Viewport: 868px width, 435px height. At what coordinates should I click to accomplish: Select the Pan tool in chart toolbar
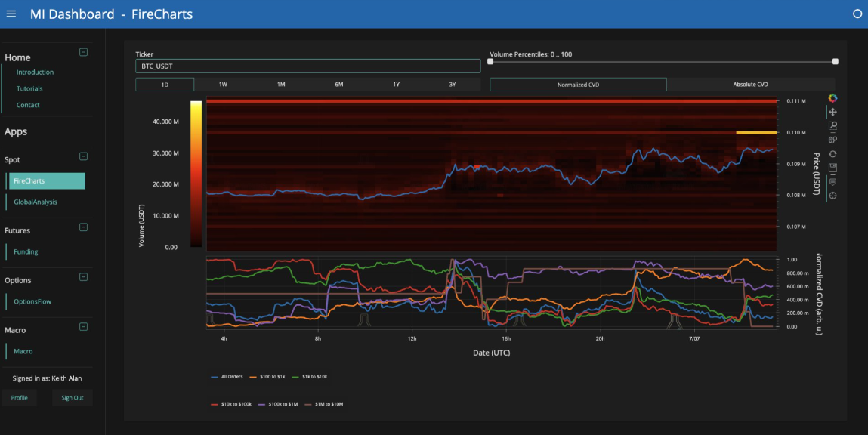[832, 112]
